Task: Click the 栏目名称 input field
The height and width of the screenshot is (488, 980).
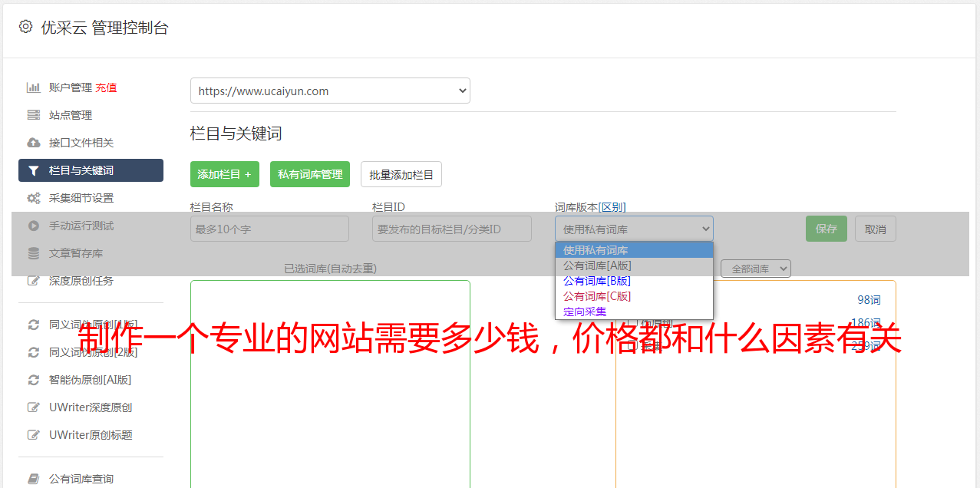Action: point(269,229)
